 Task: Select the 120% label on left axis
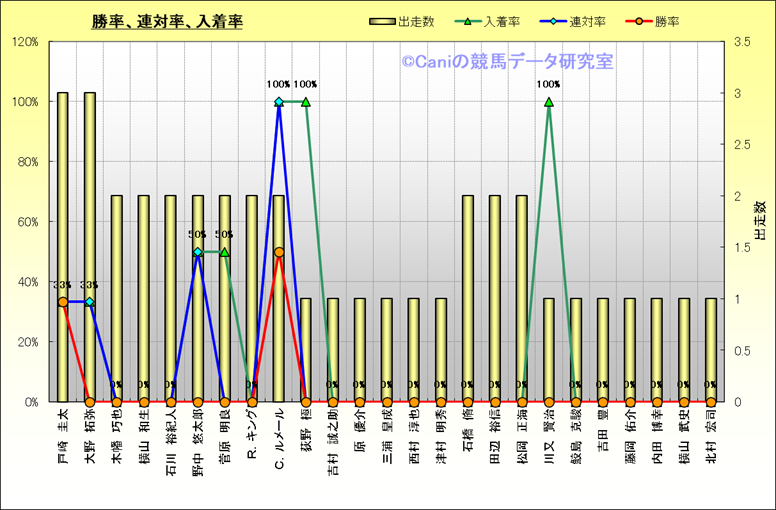(24, 42)
